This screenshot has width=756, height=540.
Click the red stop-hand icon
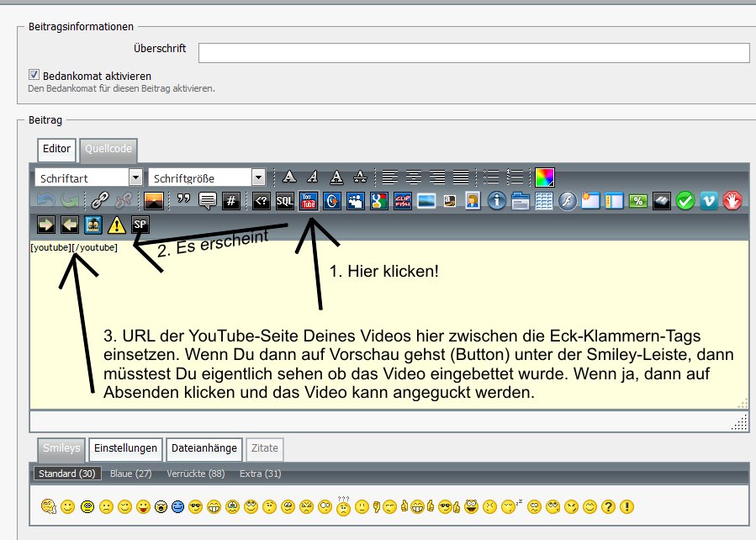click(732, 200)
